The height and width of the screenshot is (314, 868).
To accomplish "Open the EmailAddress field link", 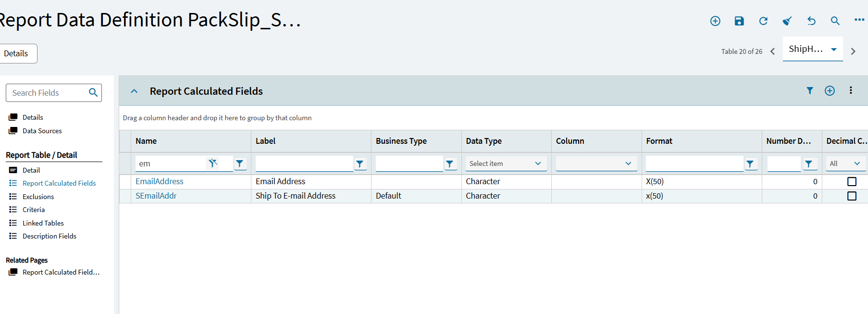I will pyautogui.click(x=160, y=181).
